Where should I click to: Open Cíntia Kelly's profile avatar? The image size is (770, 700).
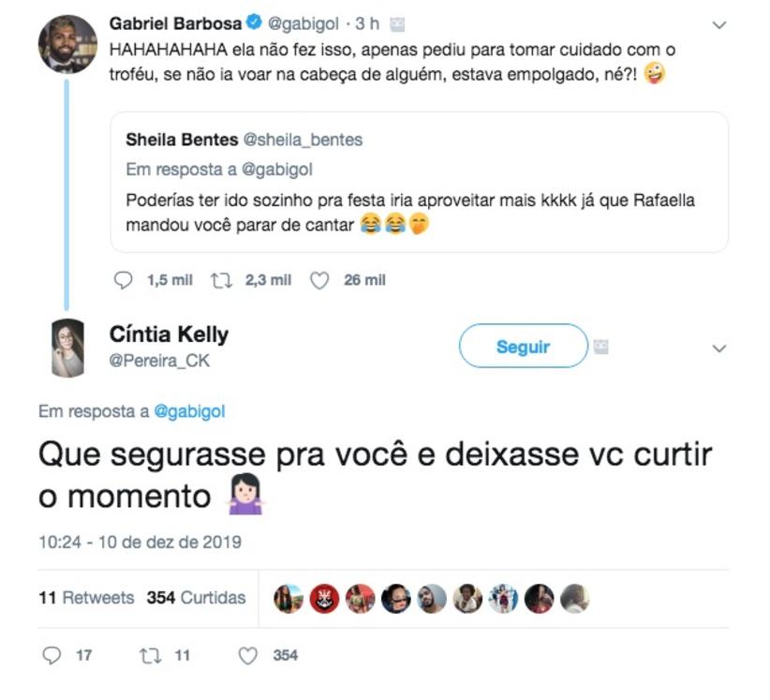pos(67,348)
